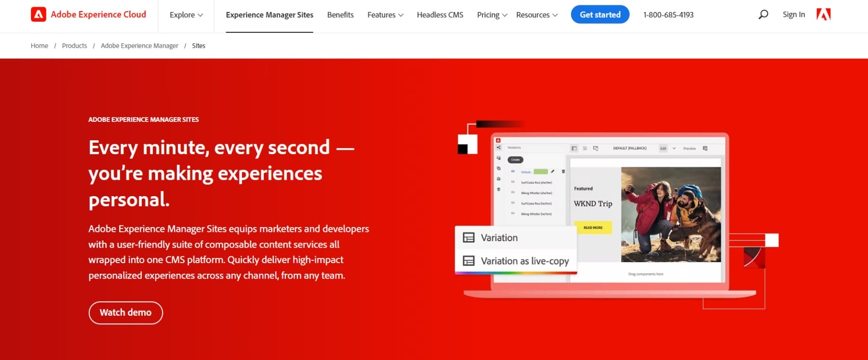Viewport: 868px width, 360px height.
Task: Go to the Benefits section
Action: [x=340, y=15]
